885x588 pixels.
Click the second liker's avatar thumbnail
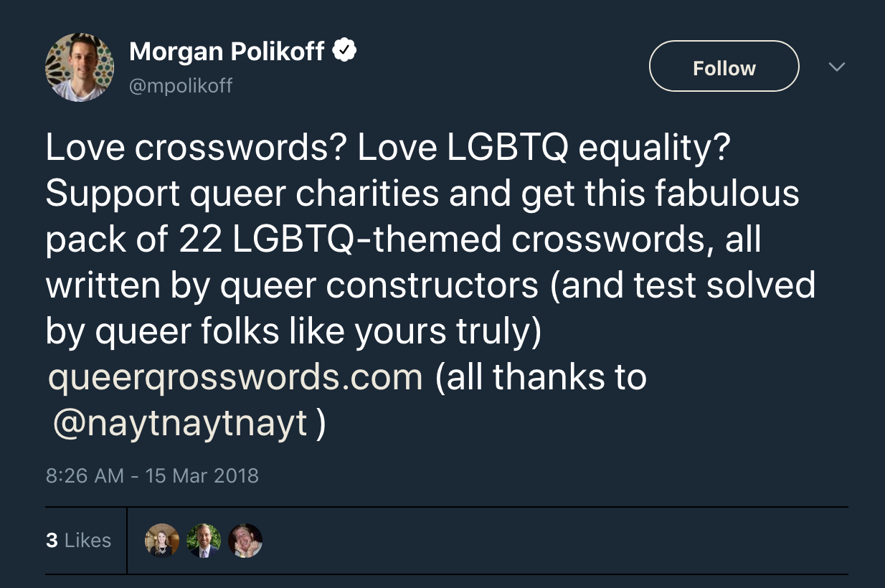(x=203, y=541)
